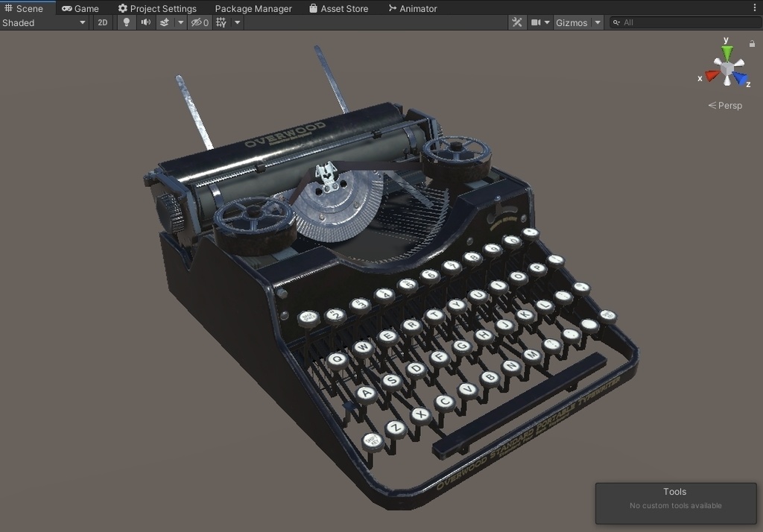Image resolution: width=763 pixels, height=532 pixels.
Task: Open Gizmos dropdown arrow
Action: [598, 22]
